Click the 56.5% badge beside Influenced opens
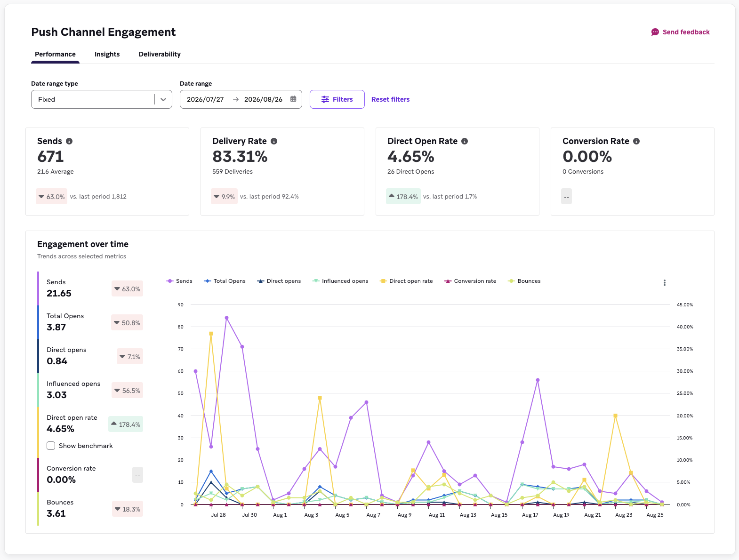Viewport: 739px width, 560px height. coord(127,391)
